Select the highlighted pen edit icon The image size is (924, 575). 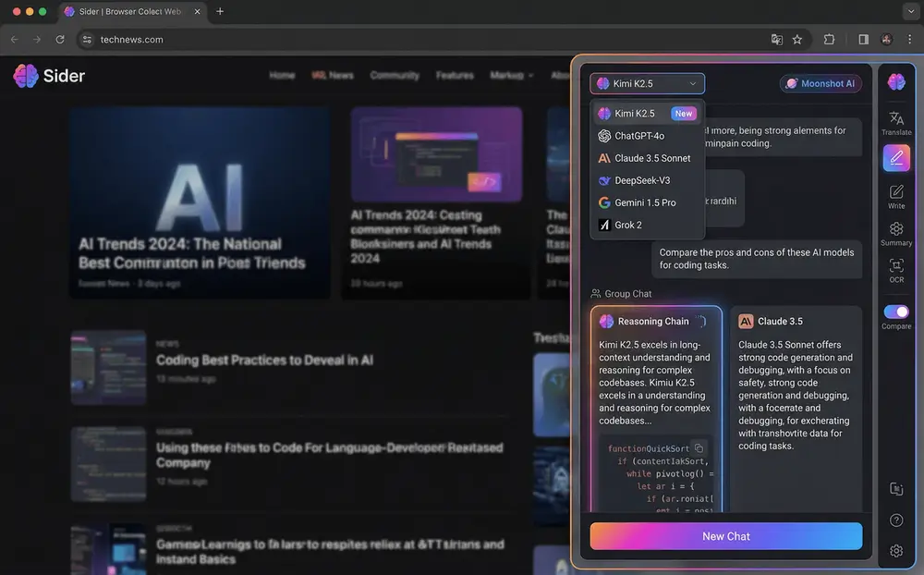(x=896, y=158)
